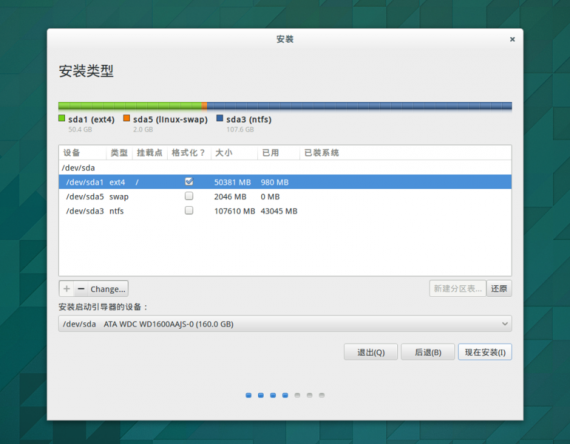Viewport: 570px width, 444px height.
Task: Click the 现在安装(I) install now button
Action: [x=485, y=352]
